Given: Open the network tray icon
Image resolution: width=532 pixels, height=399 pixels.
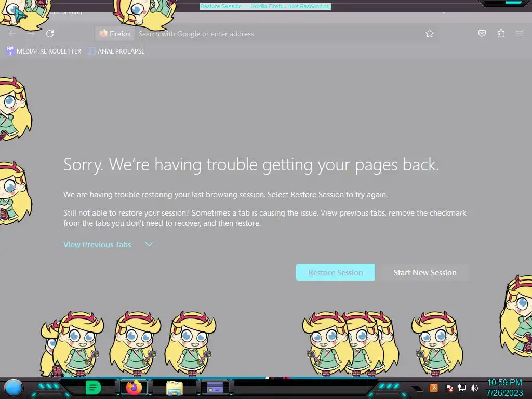Looking at the screenshot, I should (461, 388).
